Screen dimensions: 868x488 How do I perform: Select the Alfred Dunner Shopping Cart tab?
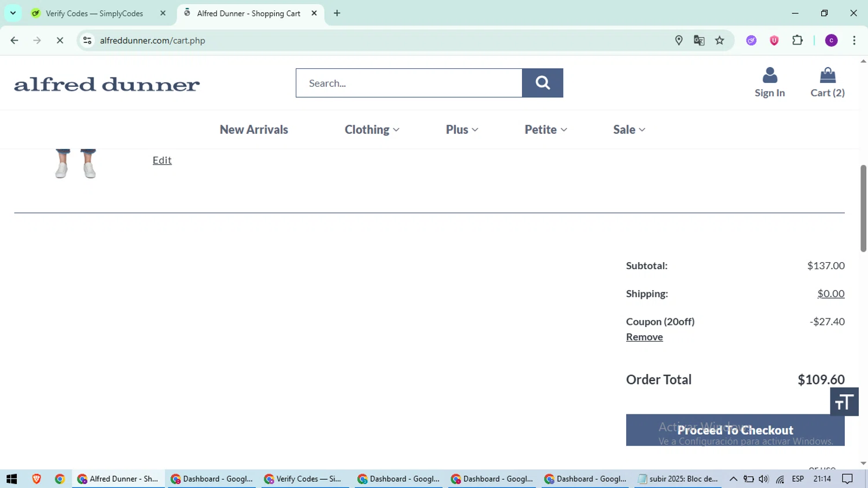coord(249,13)
